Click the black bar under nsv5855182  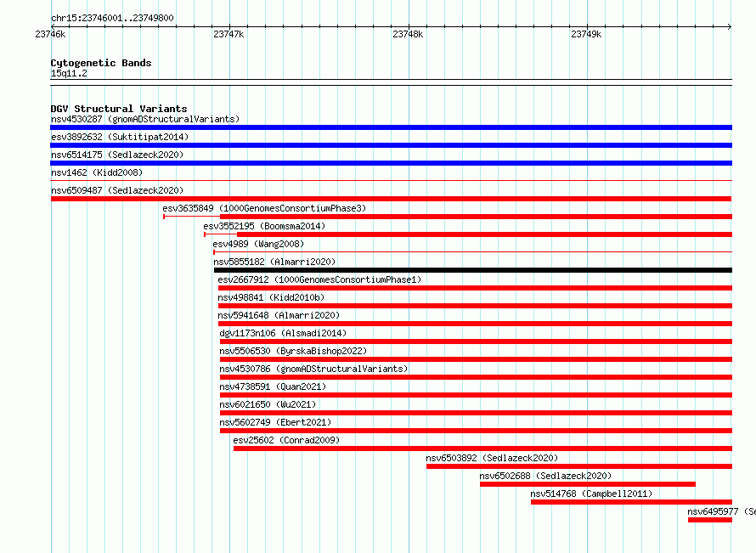473,270
